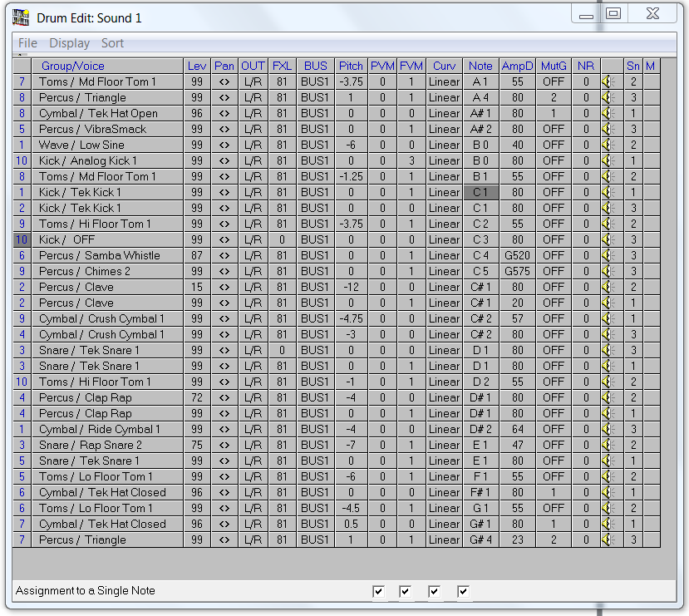Click the Group/Voice column header

[x=73, y=66]
